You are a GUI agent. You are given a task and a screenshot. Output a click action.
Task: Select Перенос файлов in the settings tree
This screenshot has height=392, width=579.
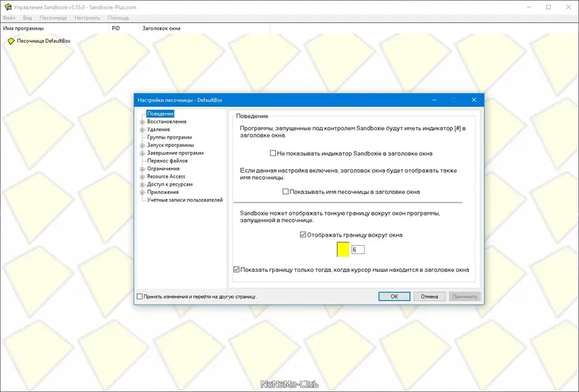click(167, 161)
